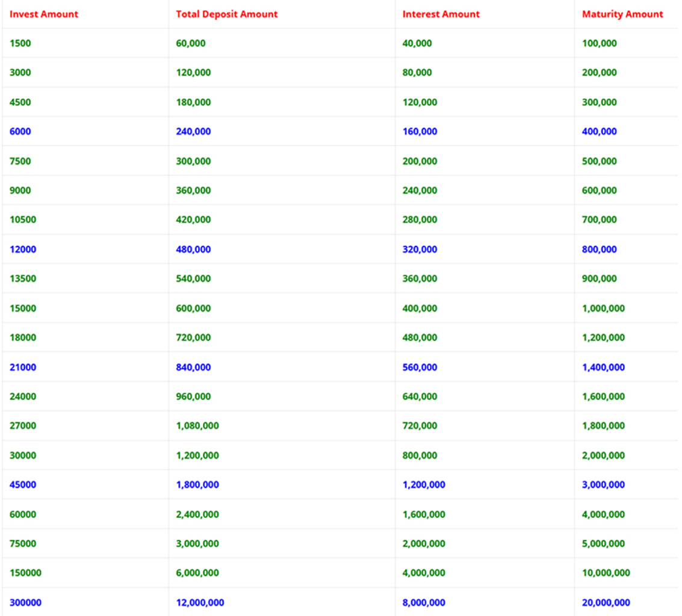This screenshot has width=682, height=616.
Task: Select maturity amount 200,000
Action: [600, 72]
